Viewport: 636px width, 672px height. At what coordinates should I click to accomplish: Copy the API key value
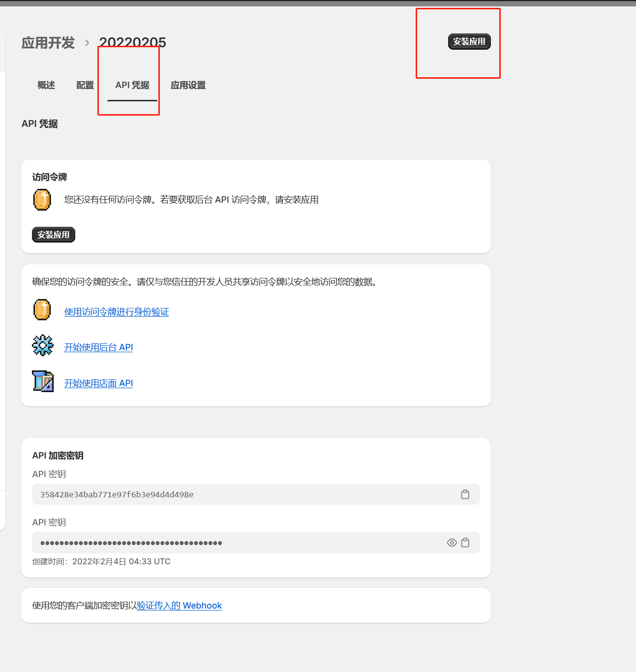tap(465, 494)
